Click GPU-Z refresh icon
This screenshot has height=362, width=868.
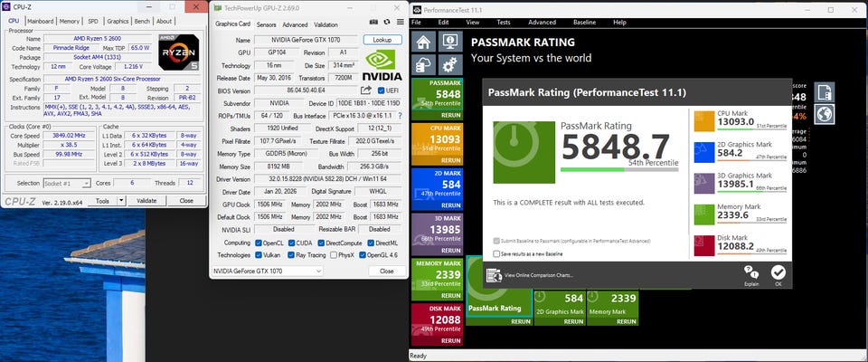(x=387, y=23)
